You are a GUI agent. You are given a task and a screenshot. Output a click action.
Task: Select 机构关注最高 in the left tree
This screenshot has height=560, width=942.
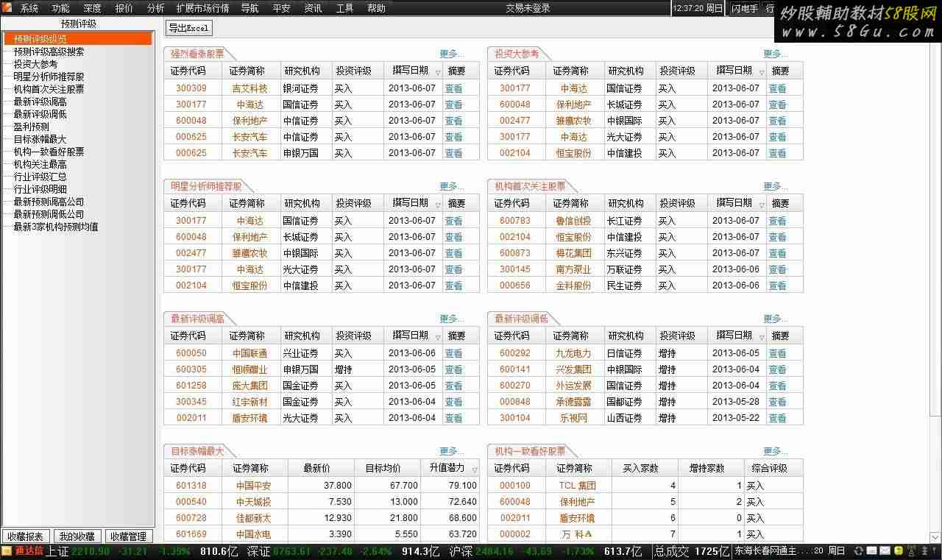point(40,164)
